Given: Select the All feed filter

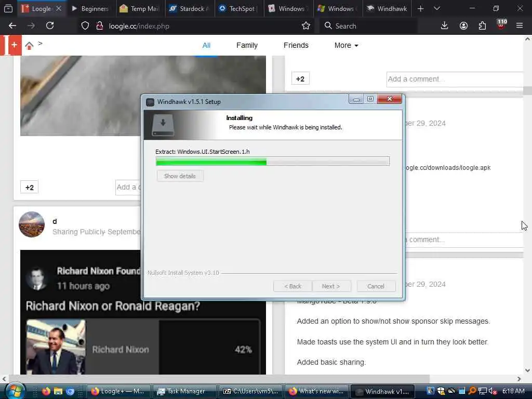Looking at the screenshot, I should [x=206, y=46].
